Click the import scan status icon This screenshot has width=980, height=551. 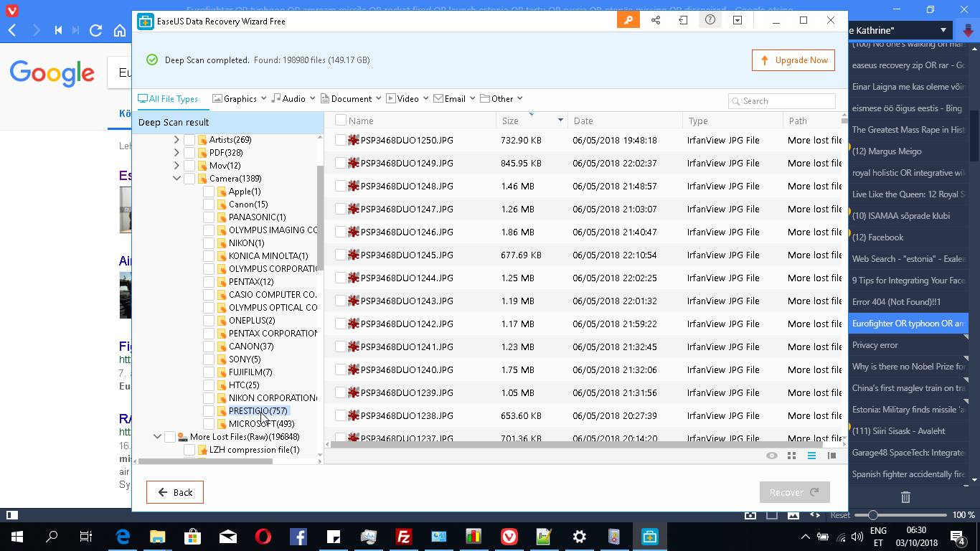(x=683, y=20)
